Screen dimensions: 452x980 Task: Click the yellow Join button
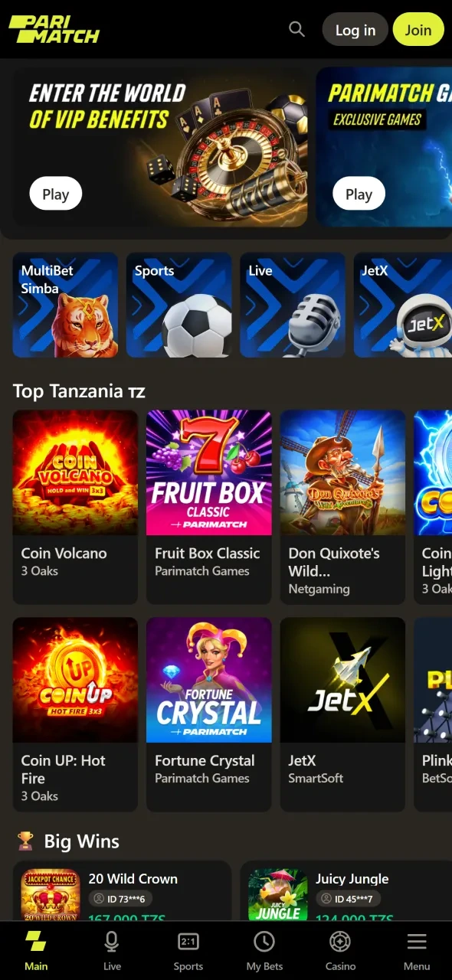click(418, 30)
